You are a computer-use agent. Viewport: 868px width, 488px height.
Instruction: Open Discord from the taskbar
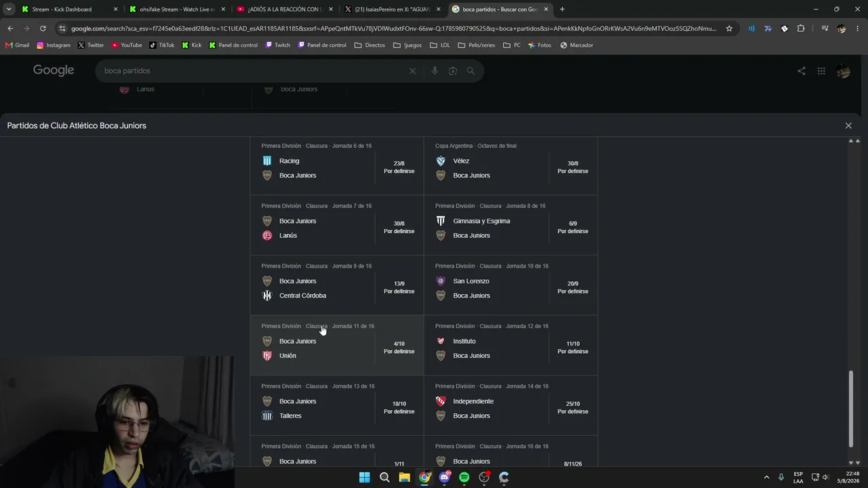click(444, 477)
